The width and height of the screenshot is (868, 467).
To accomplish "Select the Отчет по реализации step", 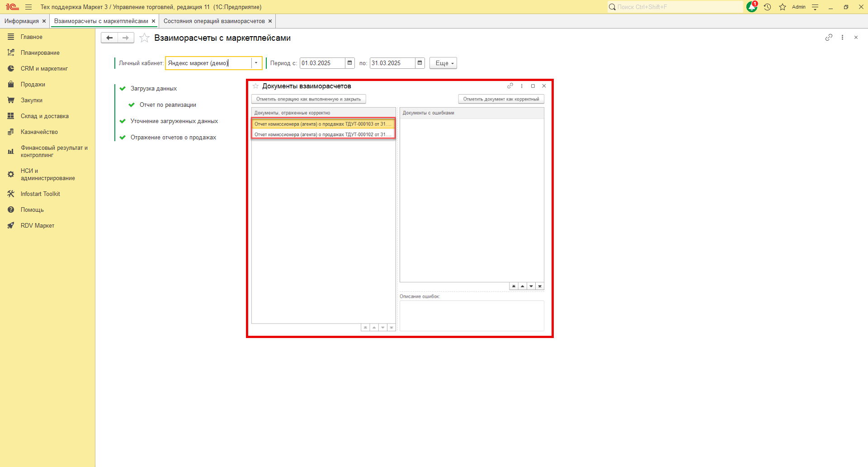I will click(168, 105).
